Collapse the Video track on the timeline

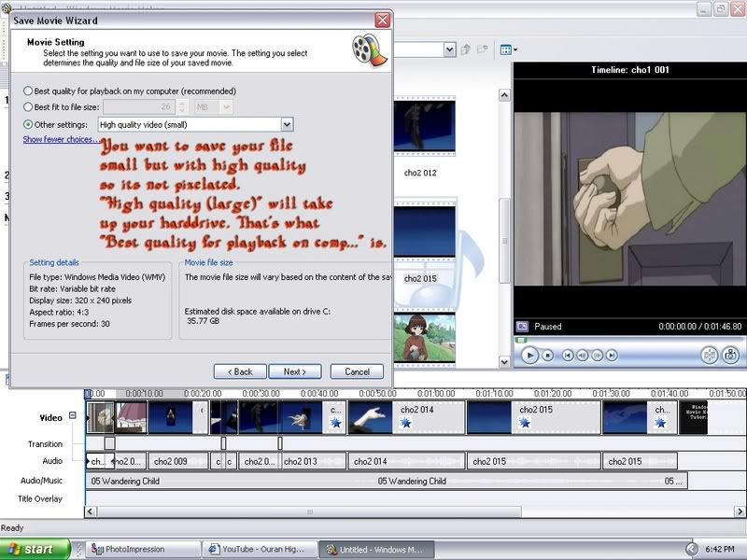click(x=73, y=415)
